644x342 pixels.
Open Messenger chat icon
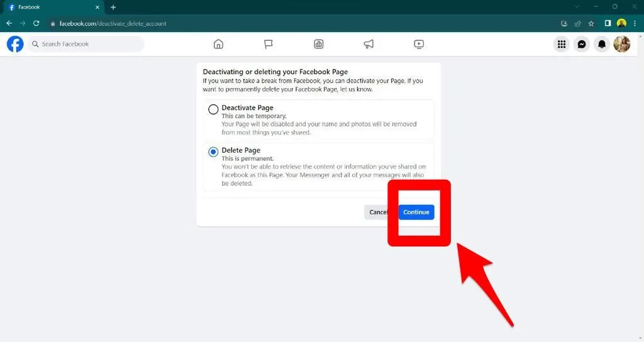582,44
